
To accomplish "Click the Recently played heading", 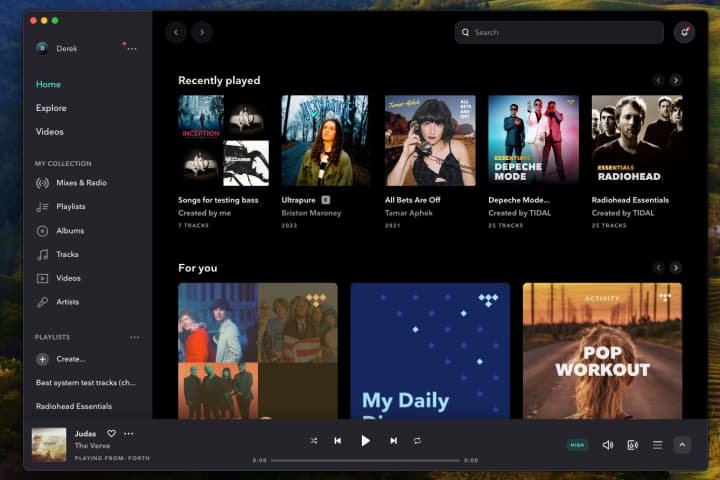I will point(219,81).
